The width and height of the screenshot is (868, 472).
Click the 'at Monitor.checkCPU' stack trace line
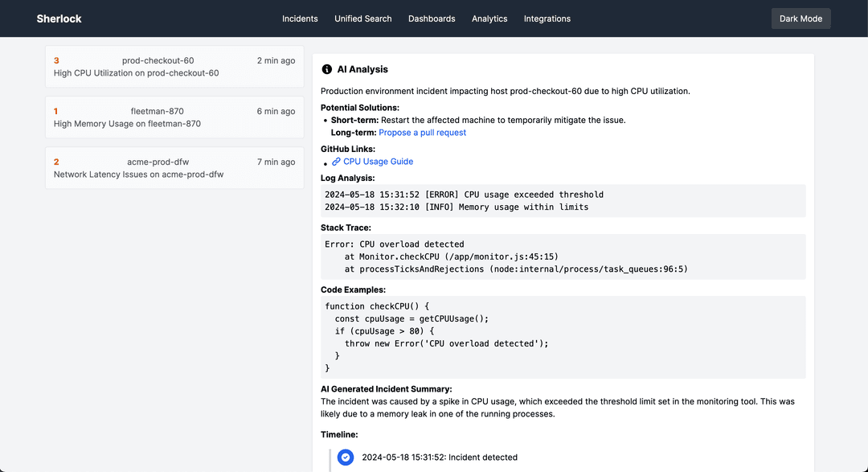(x=451, y=257)
